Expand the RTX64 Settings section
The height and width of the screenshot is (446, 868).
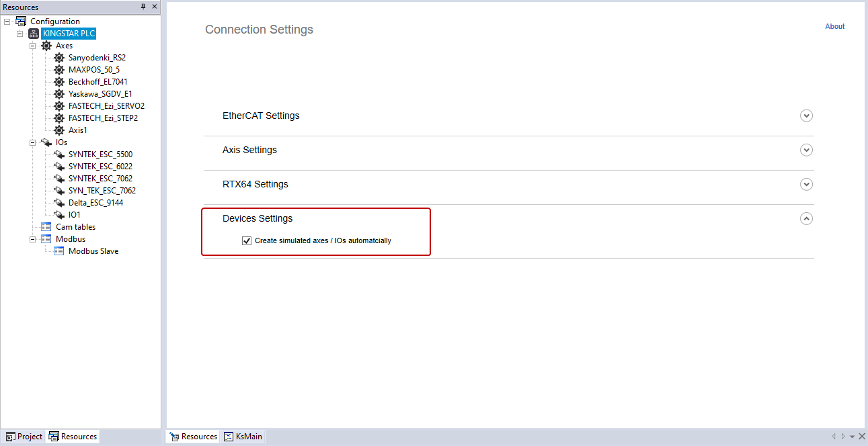coord(806,184)
